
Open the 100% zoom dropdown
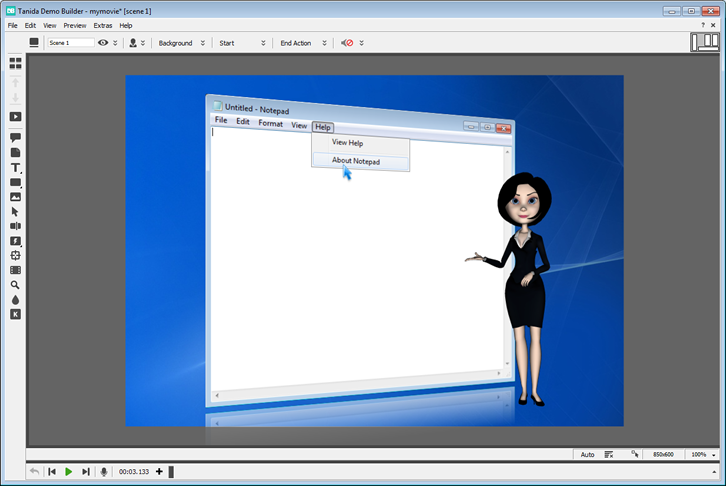pyautogui.click(x=703, y=455)
